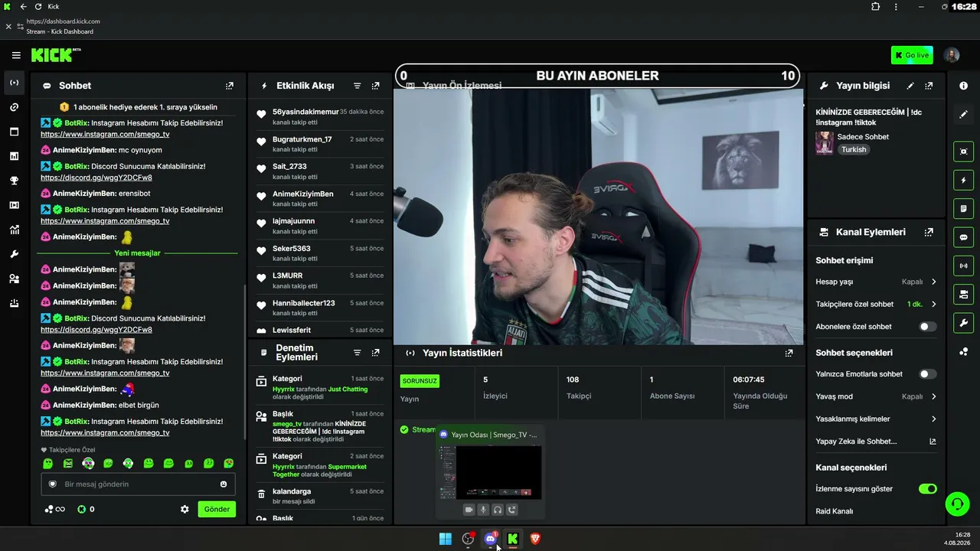The height and width of the screenshot is (551, 980).
Task: Open the info icon in the right sidebar
Action: pyautogui.click(x=963, y=86)
